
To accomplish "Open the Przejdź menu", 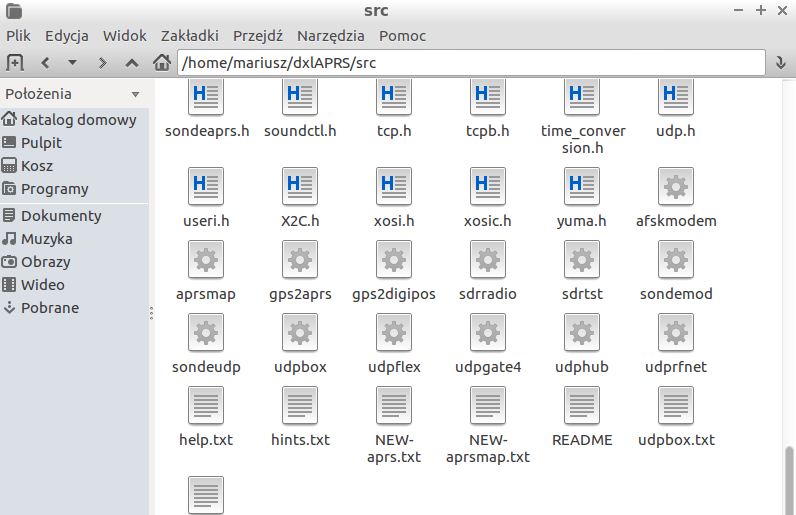I will point(258,36).
